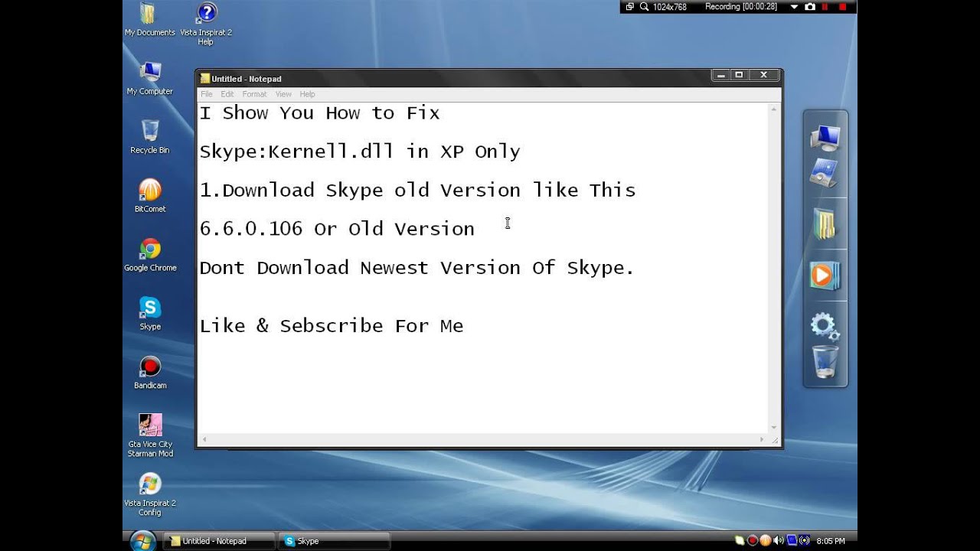
Task: Click the Notepad title bar icon
Action: click(204, 78)
